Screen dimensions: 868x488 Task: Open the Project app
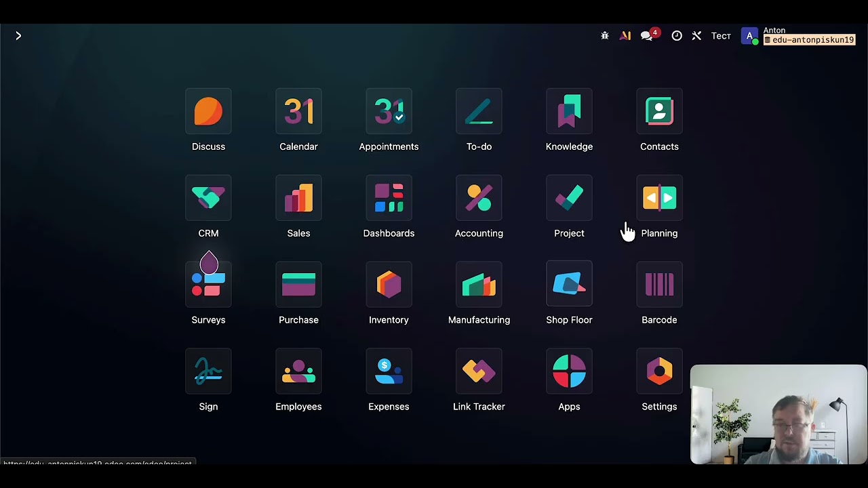click(569, 198)
